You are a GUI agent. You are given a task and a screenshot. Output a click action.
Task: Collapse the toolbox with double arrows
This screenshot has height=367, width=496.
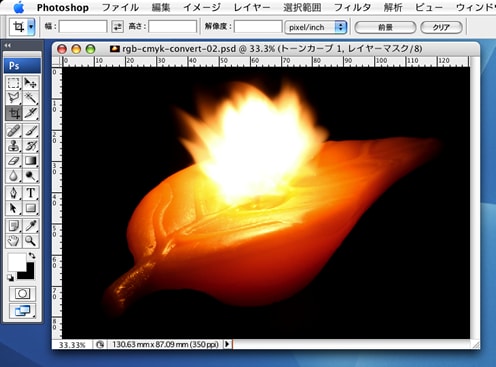[x=8, y=45]
